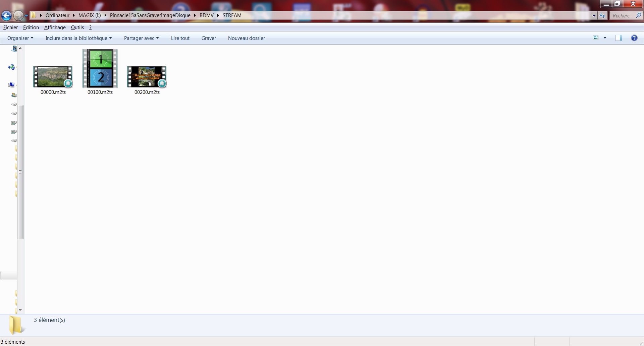Image resolution: width=644 pixels, height=346 pixels.
Task: Open the Affichage menu
Action: coord(55,27)
